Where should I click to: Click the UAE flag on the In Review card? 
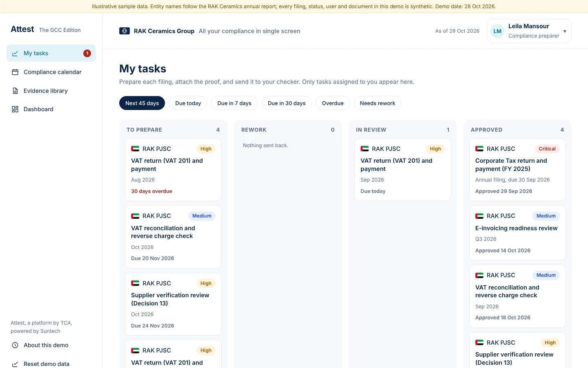[x=365, y=149]
